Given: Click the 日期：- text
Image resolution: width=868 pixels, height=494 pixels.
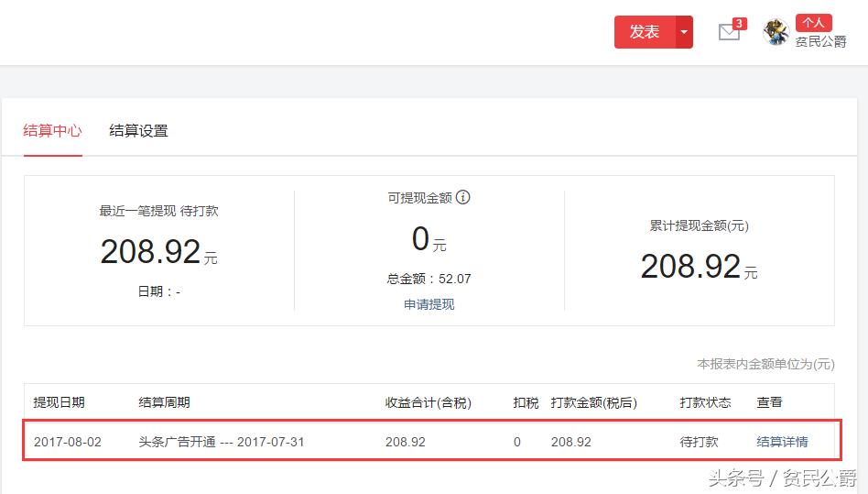Looking at the screenshot, I should point(159,291).
